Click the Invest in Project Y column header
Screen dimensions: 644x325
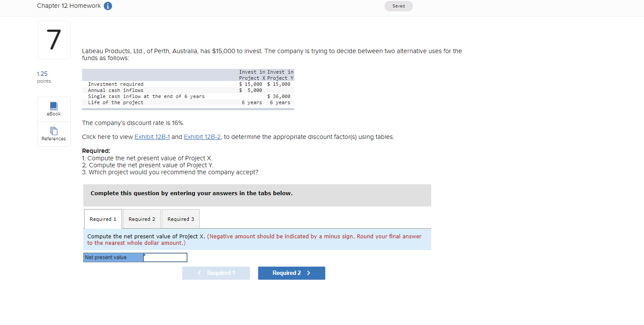[280, 75]
